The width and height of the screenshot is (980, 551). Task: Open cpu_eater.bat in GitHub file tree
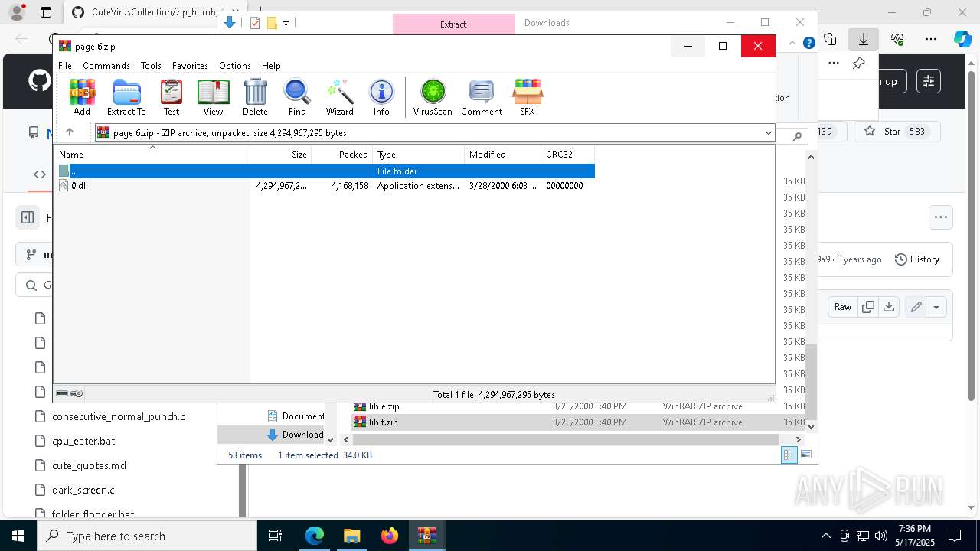click(83, 441)
